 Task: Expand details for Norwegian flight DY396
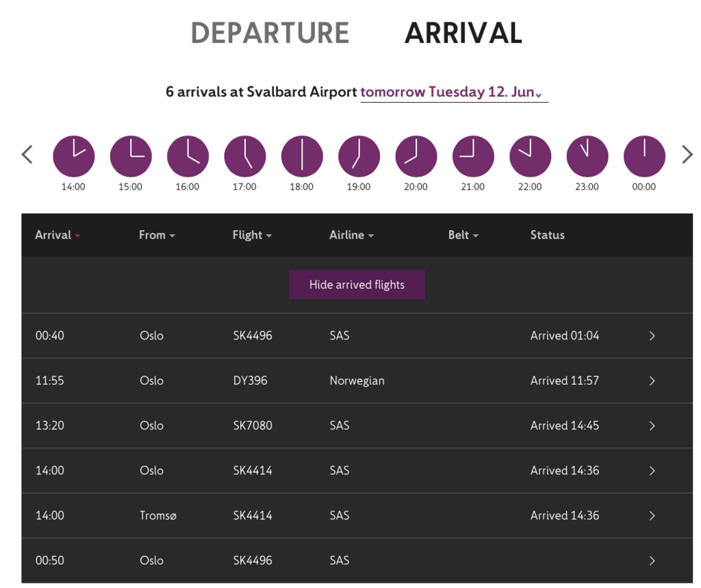tap(652, 381)
